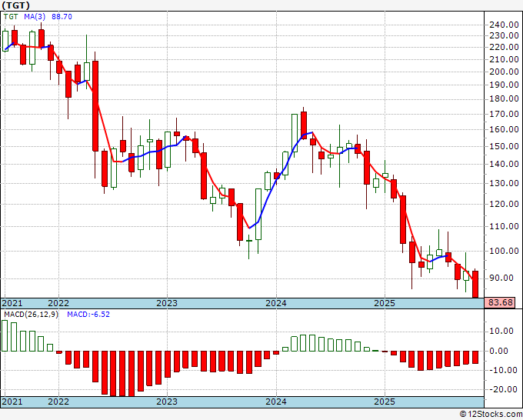Click the 2023 label on MACD timeline

click(x=167, y=402)
